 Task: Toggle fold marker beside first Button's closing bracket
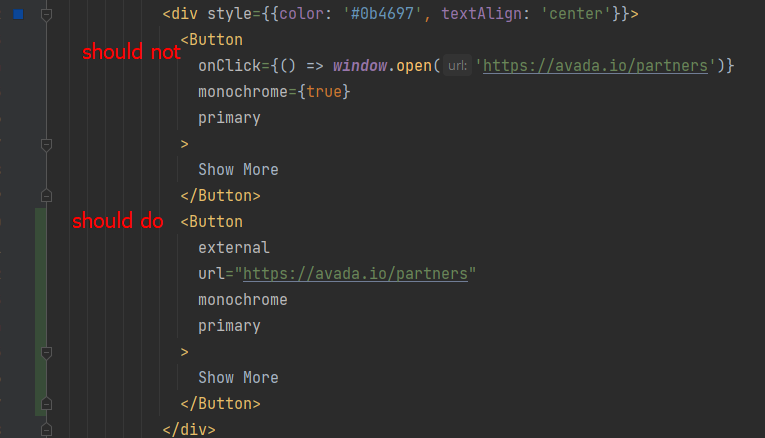point(46,144)
